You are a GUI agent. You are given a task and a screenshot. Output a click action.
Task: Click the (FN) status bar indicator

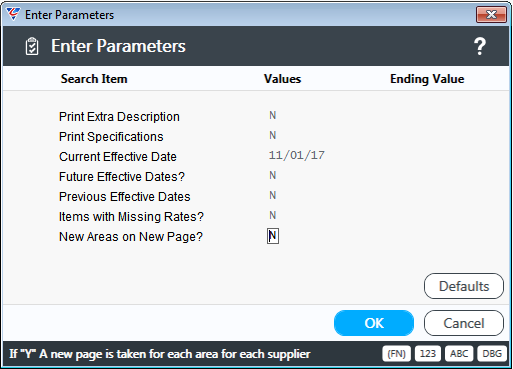(x=396, y=353)
